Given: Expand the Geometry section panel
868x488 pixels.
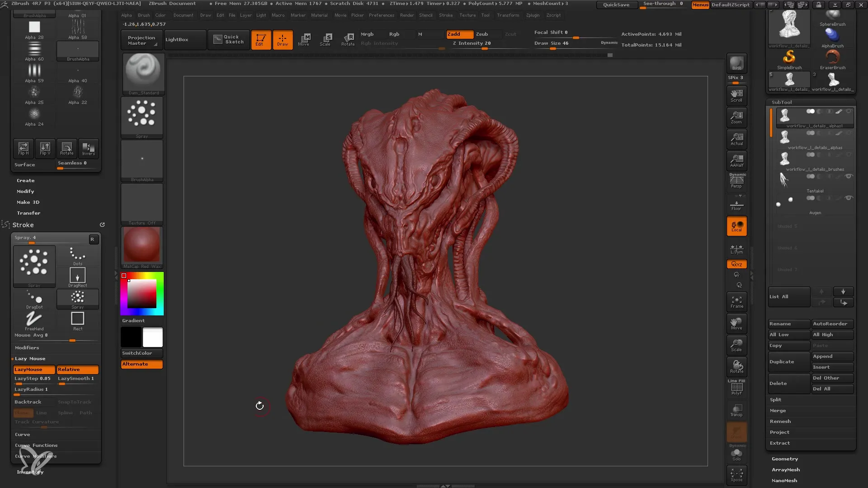Looking at the screenshot, I should click(x=785, y=459).
